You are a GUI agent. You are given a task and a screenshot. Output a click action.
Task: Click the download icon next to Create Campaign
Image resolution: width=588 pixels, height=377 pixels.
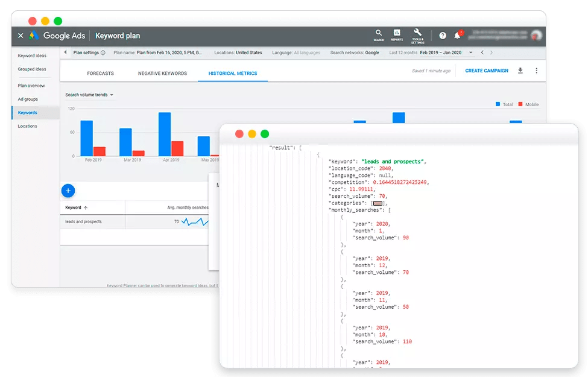click(x=520, y=71)
